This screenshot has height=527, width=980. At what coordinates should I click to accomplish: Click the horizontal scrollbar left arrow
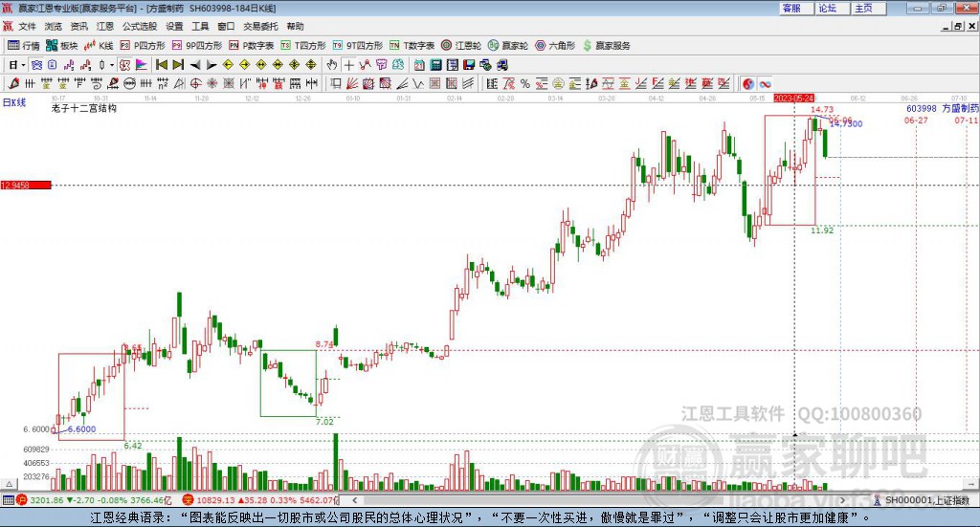(x=354, y=500)
